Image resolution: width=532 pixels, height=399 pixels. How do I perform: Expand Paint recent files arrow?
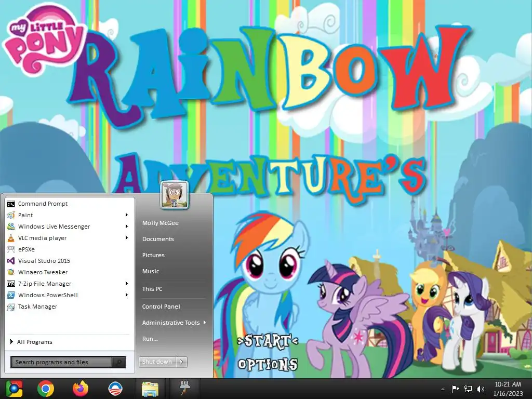(127, 215)
